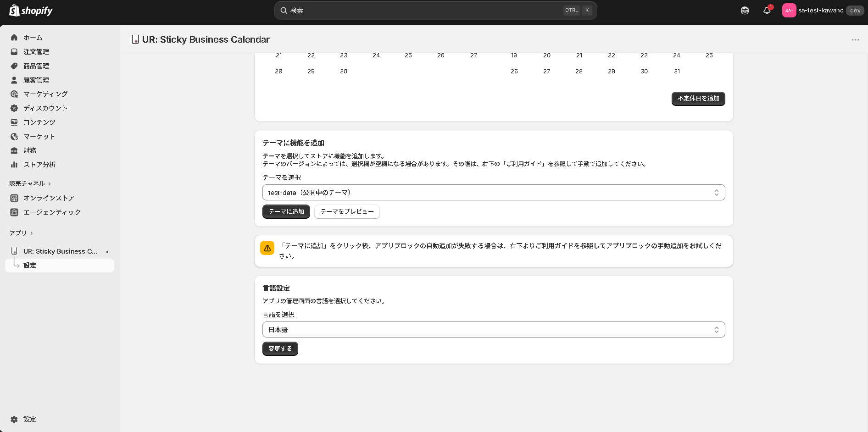Viewport: 868px width, 432px height.
Task: Click テーマに追加 button
Action: pos(286,211)
